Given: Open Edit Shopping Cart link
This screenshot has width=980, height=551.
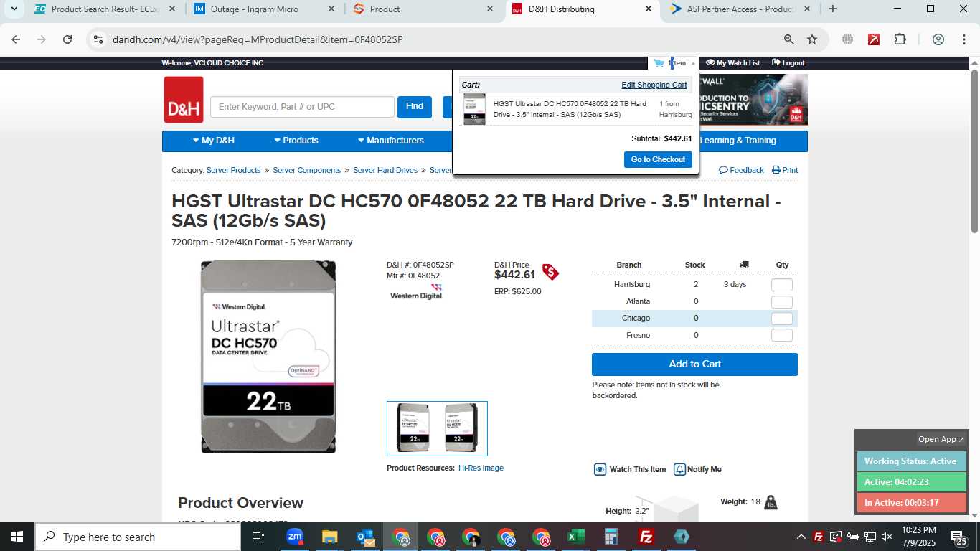Looking at the screenshot, I should tap(654, 85).
